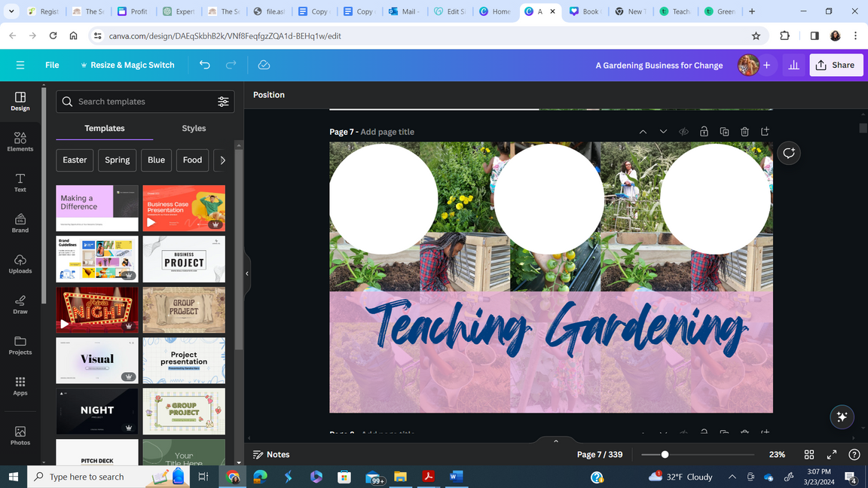
Task: Show more template category chips
Action: [x=222, y=160]
